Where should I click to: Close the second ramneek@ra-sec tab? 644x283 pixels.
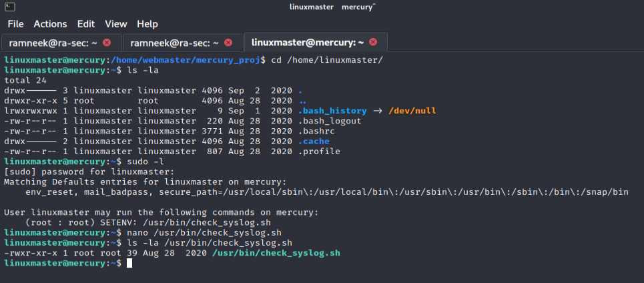228,43
